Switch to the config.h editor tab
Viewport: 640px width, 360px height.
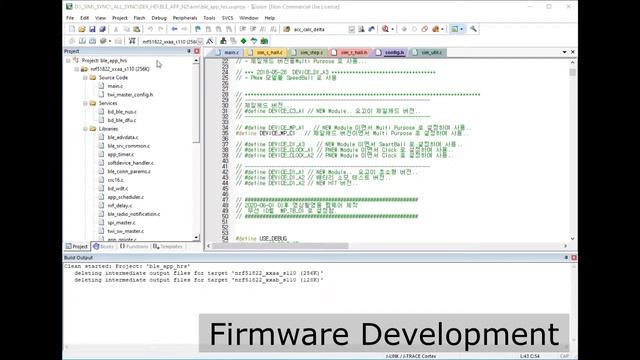click(x=391, y=53)
